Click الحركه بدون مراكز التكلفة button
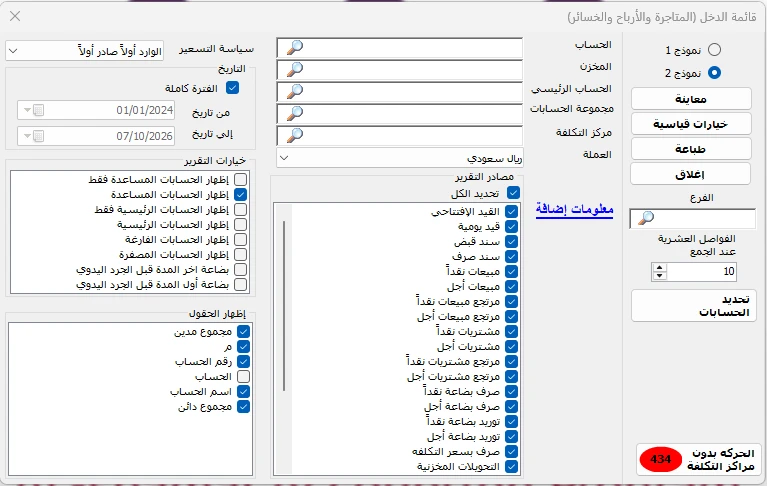Viewport: 767px width, 486px height. [697, 460]
